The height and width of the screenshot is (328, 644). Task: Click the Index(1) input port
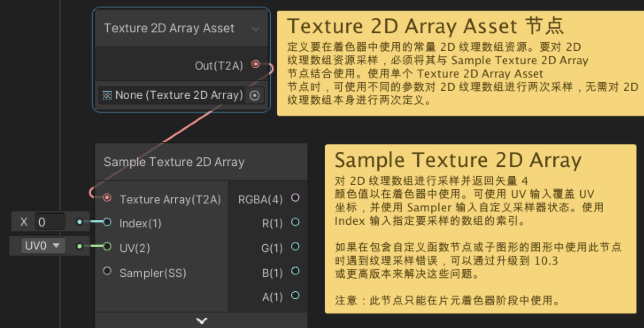[x=107, y=223]
